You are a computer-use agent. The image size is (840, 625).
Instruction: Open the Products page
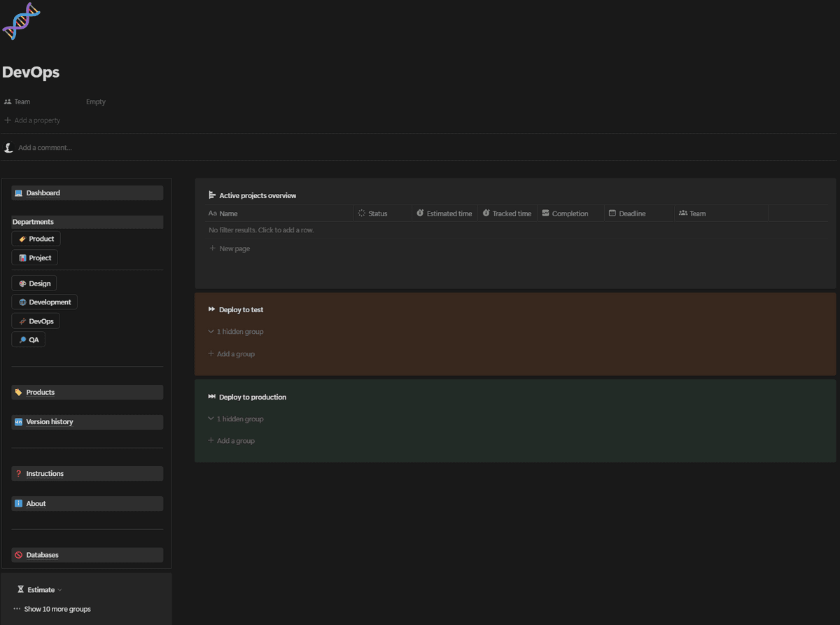(x=40, y=393)
